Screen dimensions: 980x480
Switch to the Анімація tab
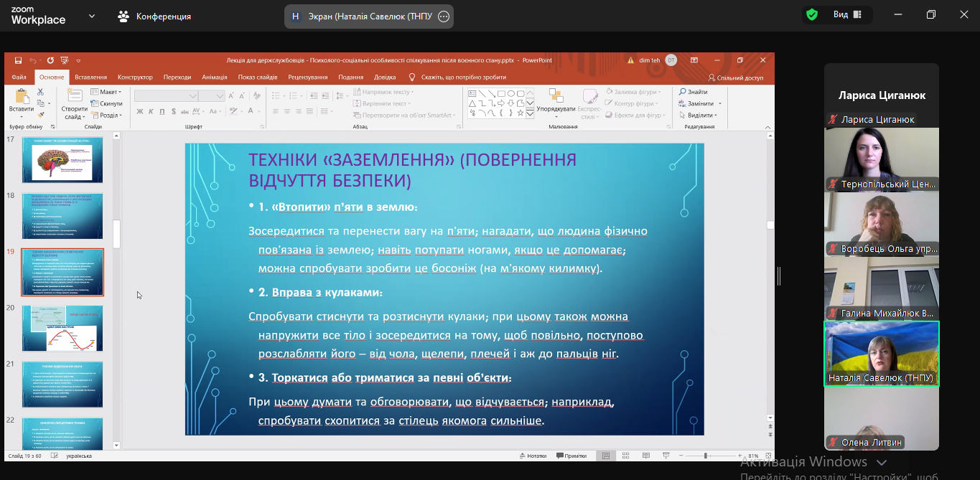coord(215,77)
